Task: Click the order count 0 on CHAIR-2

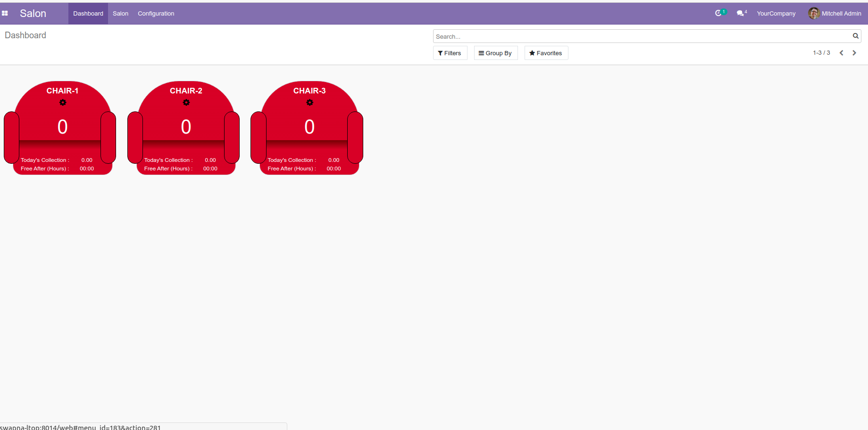Action: (x=186, y=126)
